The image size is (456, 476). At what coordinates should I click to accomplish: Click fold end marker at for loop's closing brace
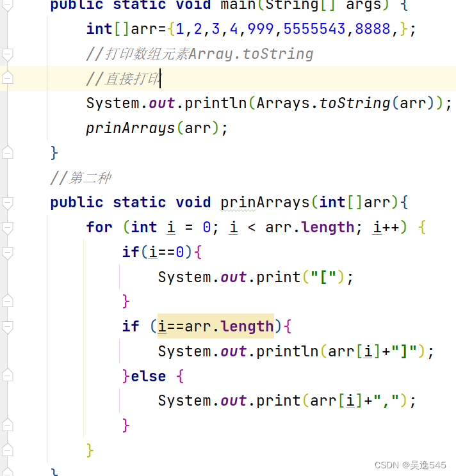[7, 450]
